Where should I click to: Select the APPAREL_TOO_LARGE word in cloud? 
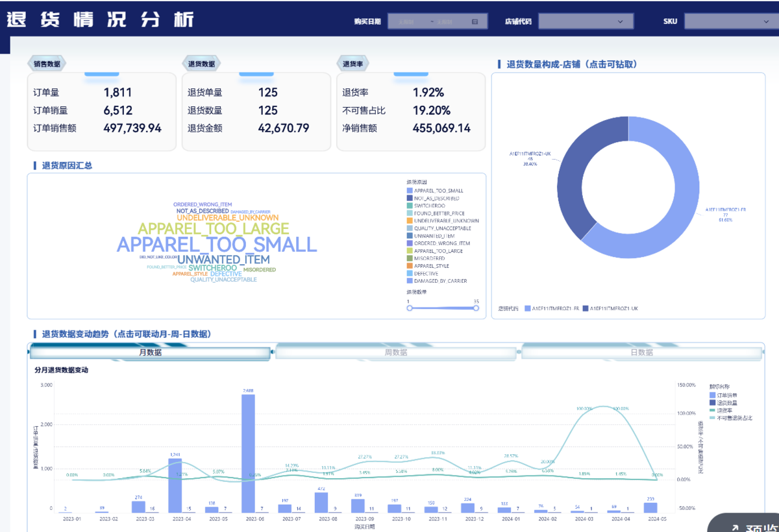pos(213,228)
